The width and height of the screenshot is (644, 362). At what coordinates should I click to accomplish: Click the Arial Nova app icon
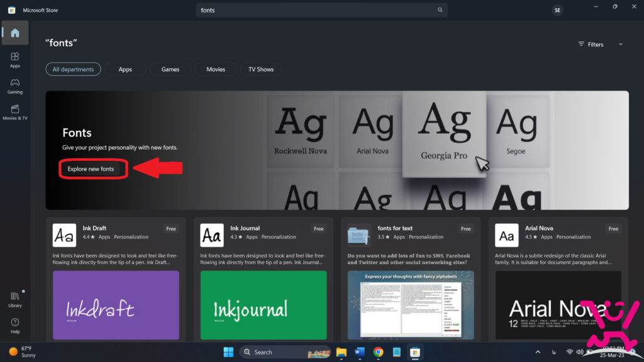point(506,235)
